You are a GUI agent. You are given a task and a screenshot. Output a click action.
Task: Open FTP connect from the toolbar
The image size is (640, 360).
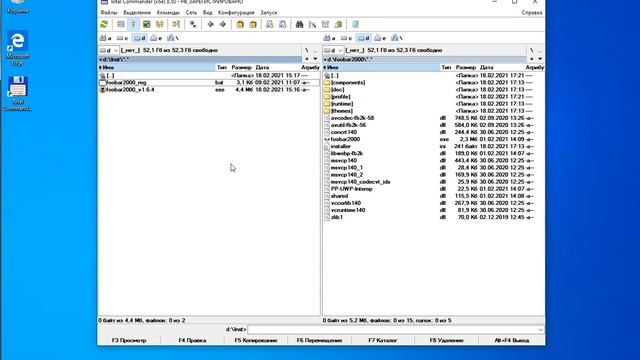[269, 24]
